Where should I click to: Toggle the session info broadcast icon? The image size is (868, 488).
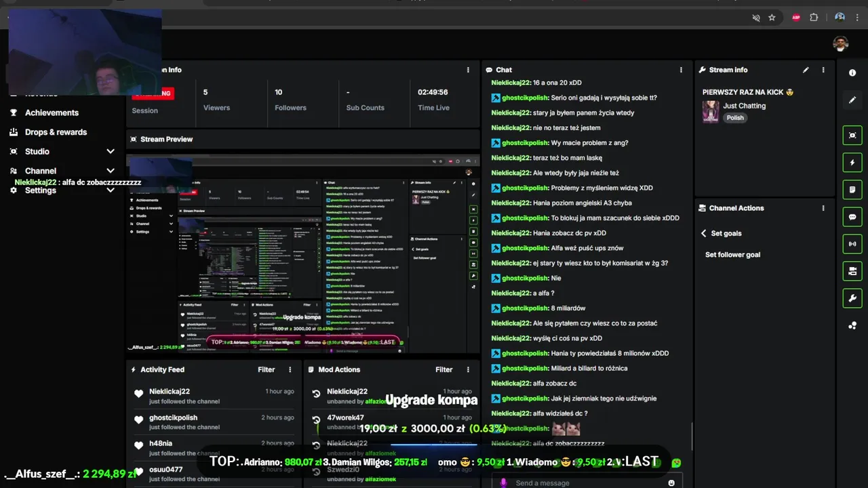[x=852, y=244]
